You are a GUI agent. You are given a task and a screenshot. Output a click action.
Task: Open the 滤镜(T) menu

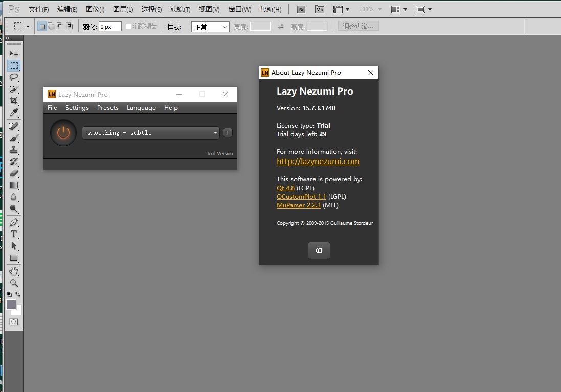(x=181, y=9)
